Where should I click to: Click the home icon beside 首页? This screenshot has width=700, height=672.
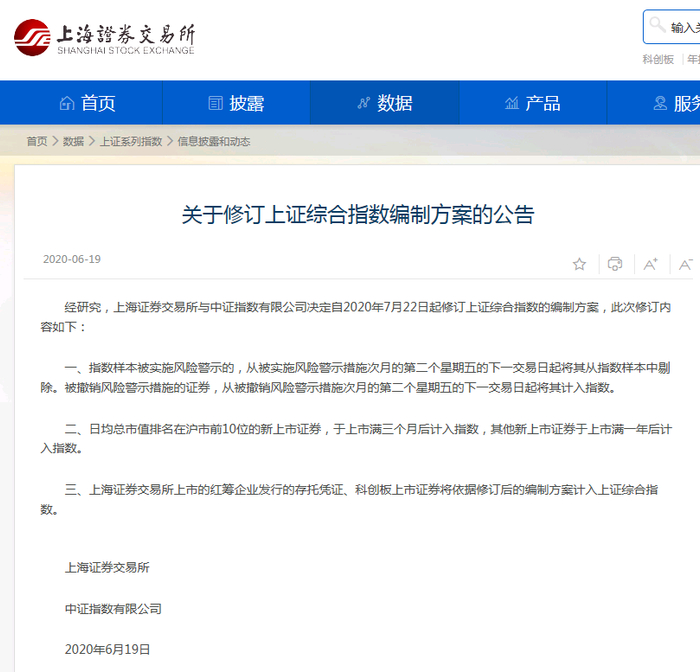(x=67, y=103)
